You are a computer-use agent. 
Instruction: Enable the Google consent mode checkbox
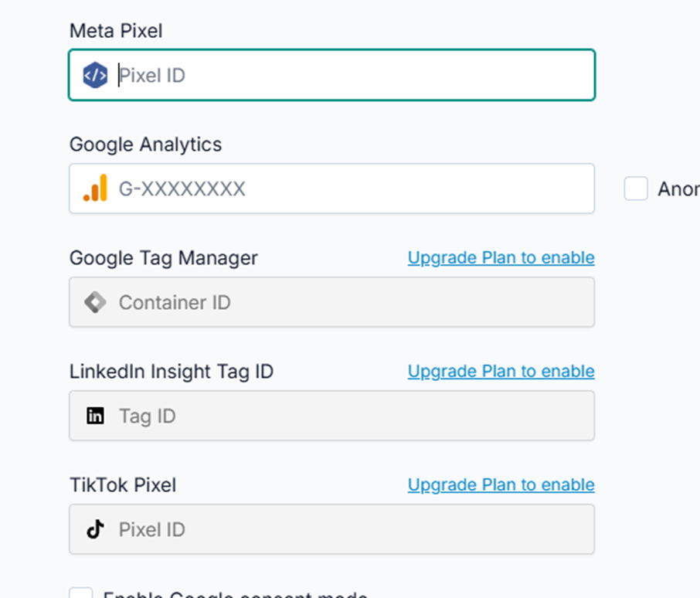click(81, 593)
